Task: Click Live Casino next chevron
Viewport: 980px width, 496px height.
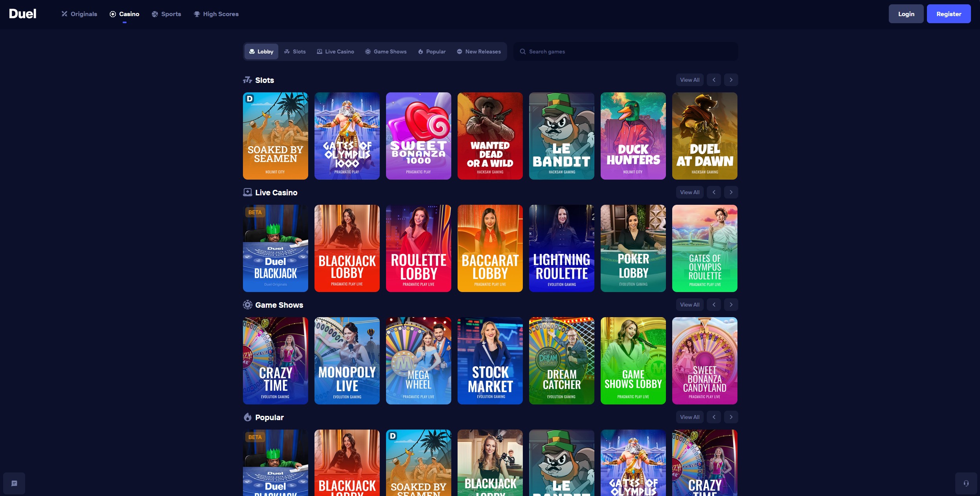Action: point(731,192)
